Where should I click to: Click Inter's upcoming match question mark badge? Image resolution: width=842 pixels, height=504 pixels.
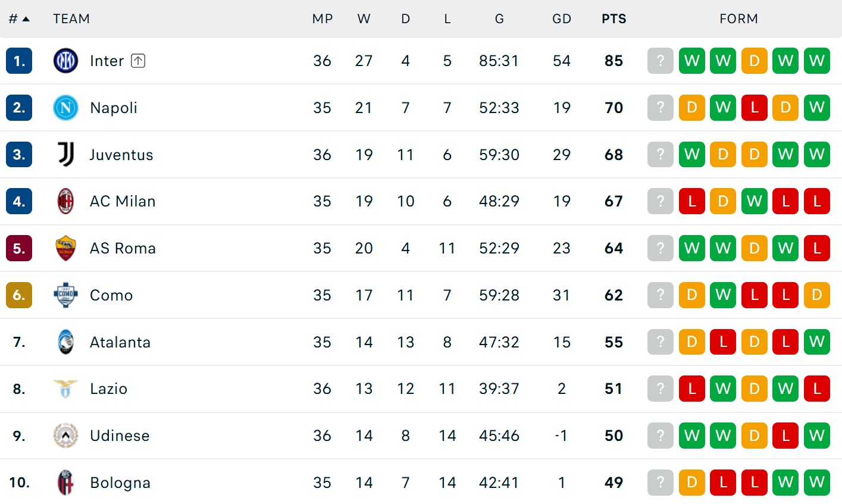tap(661, 61)
